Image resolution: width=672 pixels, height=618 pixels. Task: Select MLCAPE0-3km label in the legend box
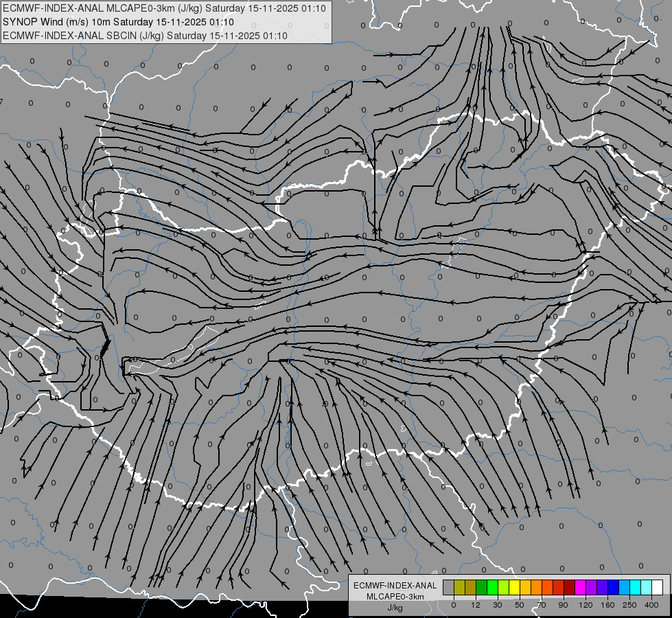tap(395, 597)
